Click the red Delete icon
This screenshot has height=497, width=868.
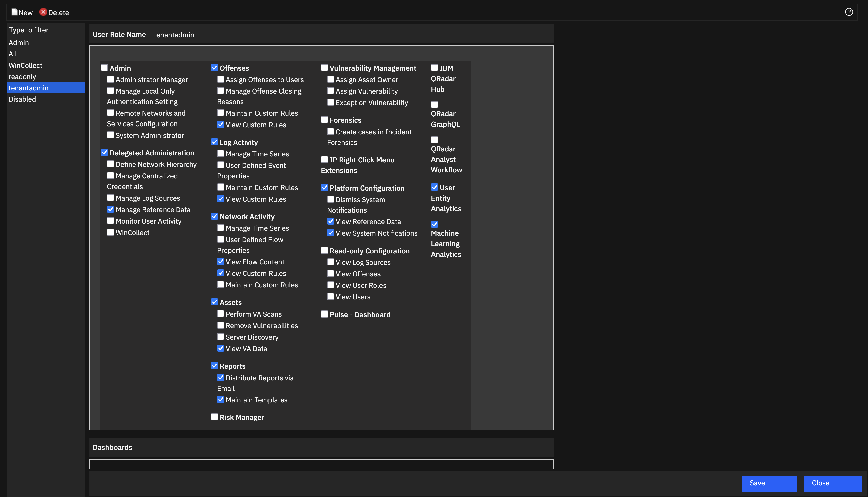pyautogui.click(x=43, y=12)
